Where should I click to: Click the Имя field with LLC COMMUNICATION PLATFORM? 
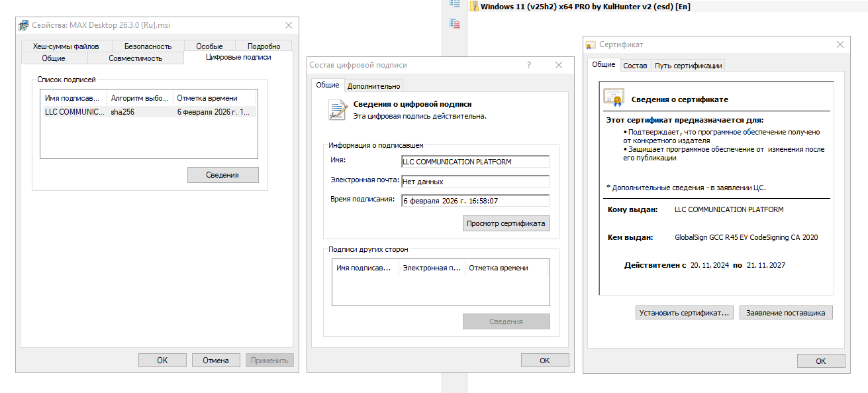475,162
